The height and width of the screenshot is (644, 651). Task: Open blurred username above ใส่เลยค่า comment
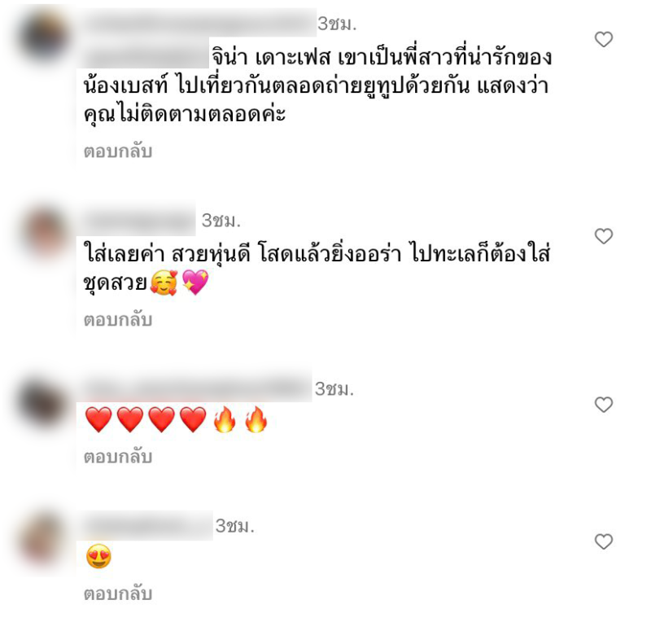[x=137, y=219]
